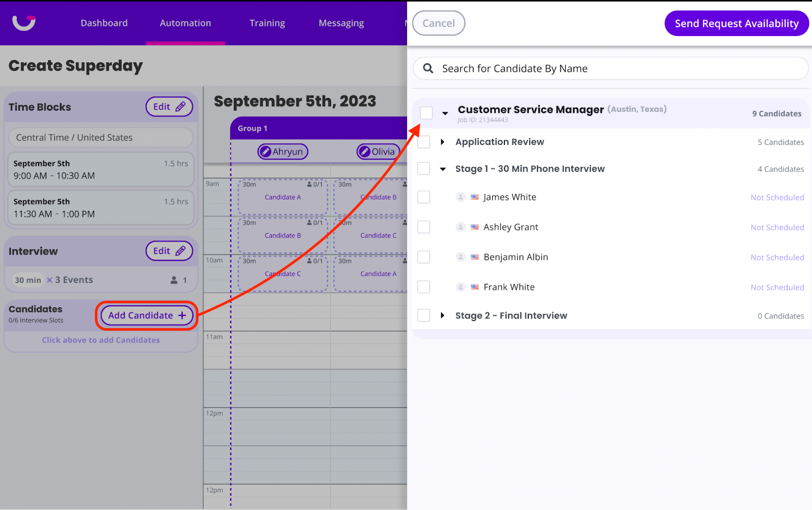
Task: Click the flag icon next to James White
Action: tap(475, 197)
